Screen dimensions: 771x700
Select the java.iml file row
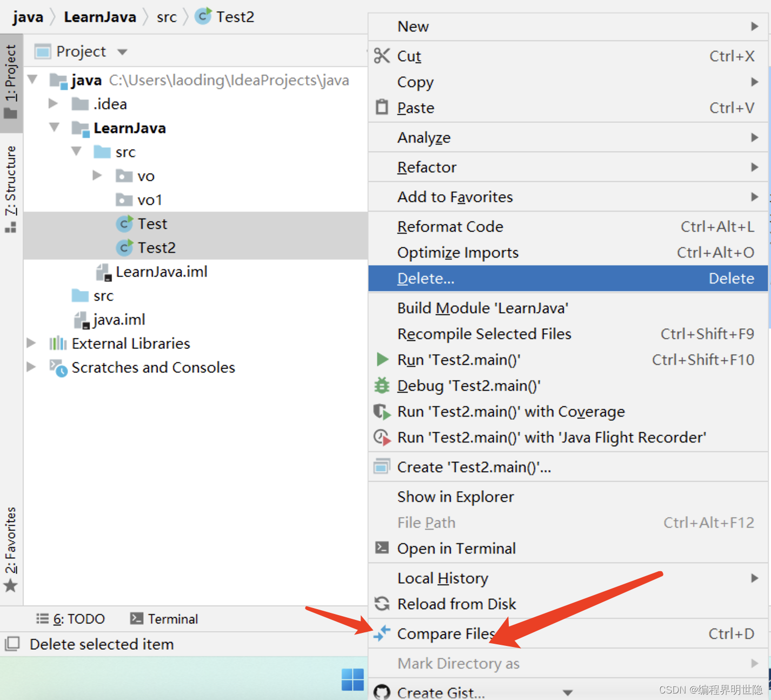tap(196, 319)
